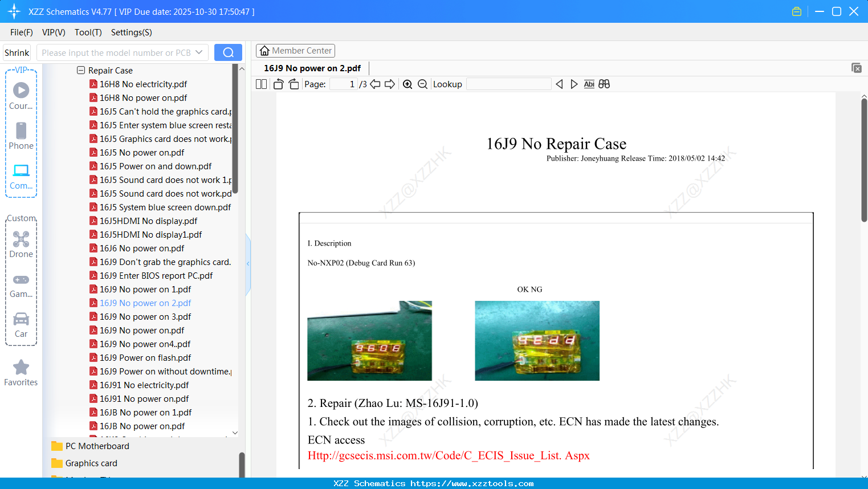The width and height of the screenshot is (868, 489).
Task: Select the Phone category icon
Action: [21, 131]
